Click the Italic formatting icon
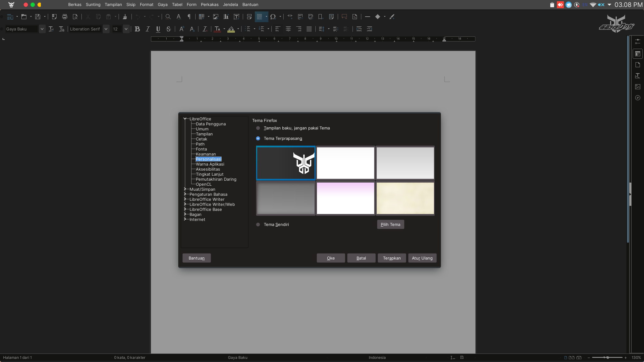The width and height of the screenshot is (644, 362). coord(148,29)
